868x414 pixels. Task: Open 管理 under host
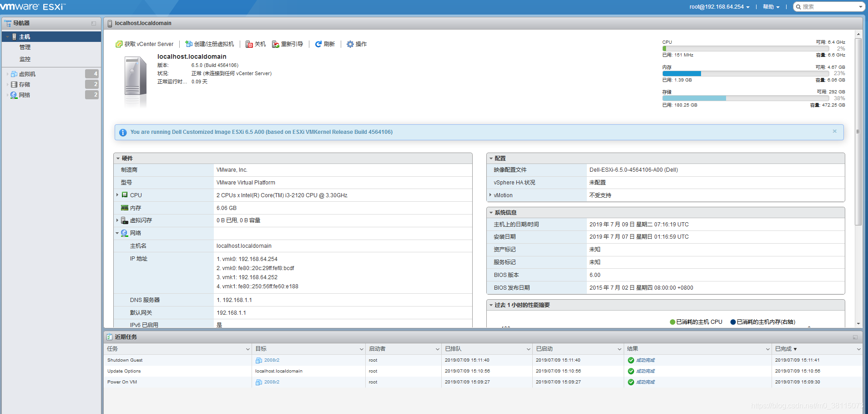click(25, 47)
